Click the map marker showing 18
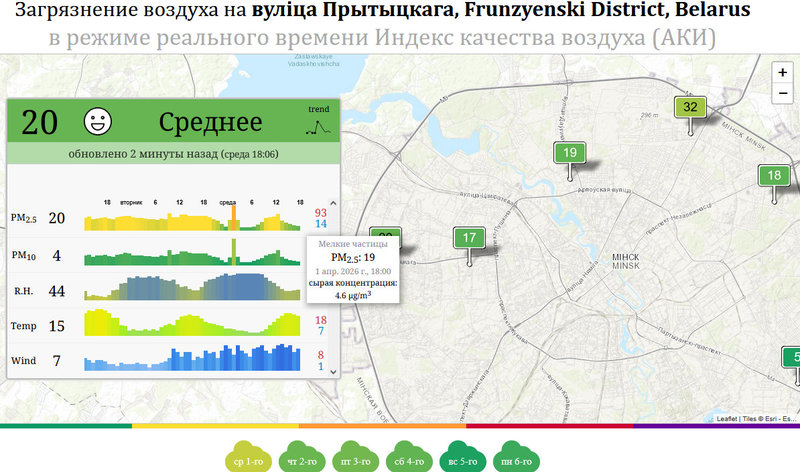 (773, 175)
